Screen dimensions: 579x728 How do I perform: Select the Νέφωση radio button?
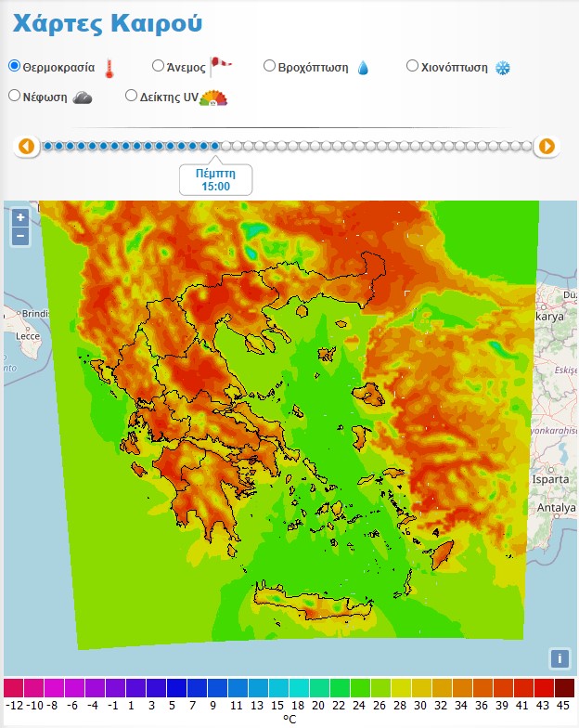coord(14,95)
